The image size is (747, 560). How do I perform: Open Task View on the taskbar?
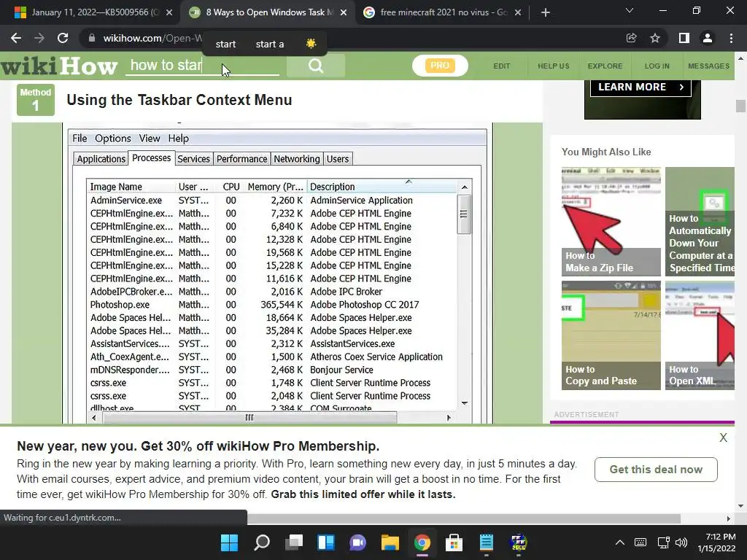pyautogui.click(x=294, y=542)
